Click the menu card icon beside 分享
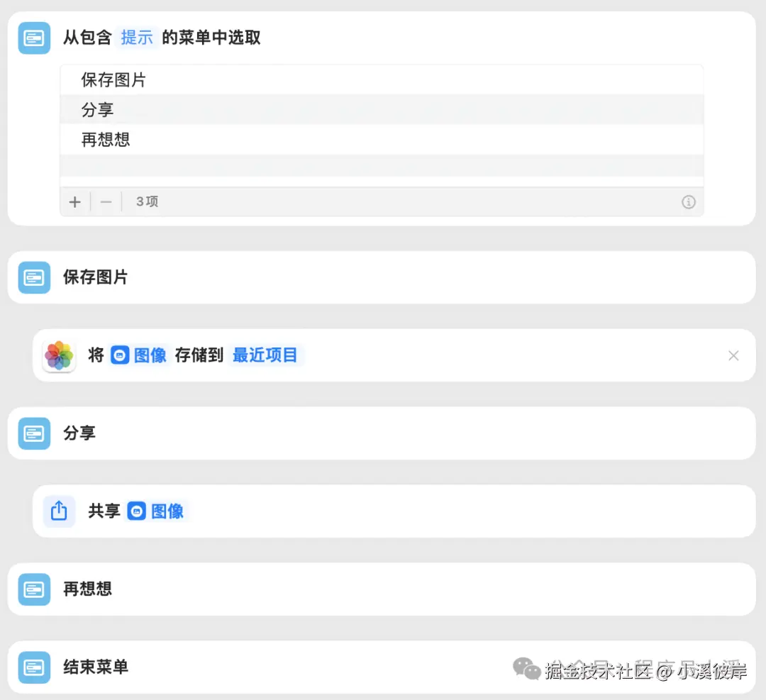The width and height of the screenshot is (766, 700). [x=33, y=433]
